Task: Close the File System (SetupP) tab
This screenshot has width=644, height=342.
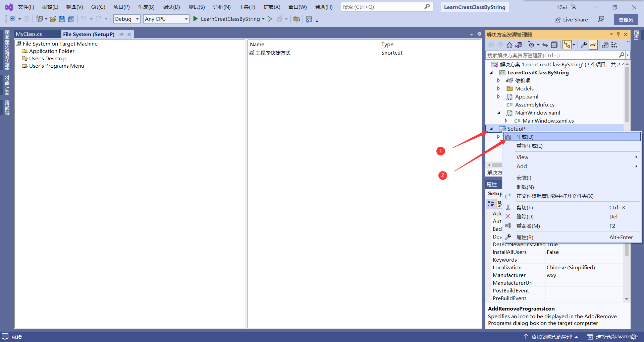Action: 129,34
